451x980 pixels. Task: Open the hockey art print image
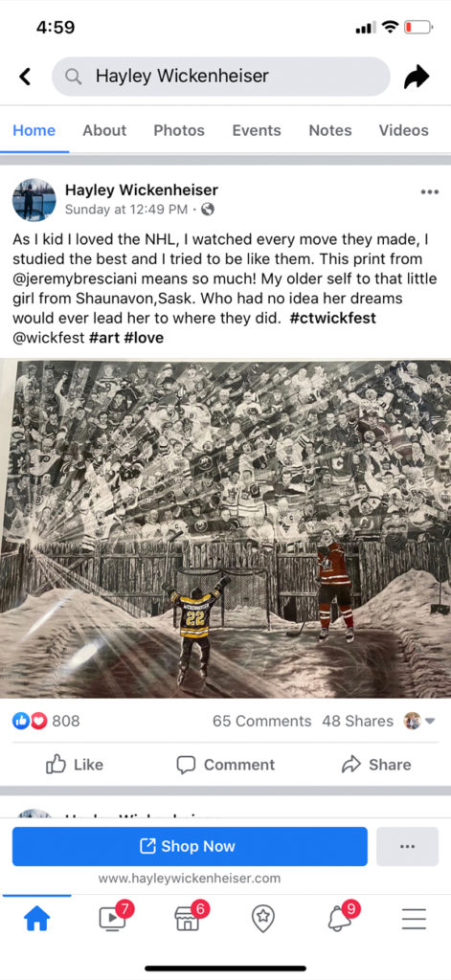[225, 528]
